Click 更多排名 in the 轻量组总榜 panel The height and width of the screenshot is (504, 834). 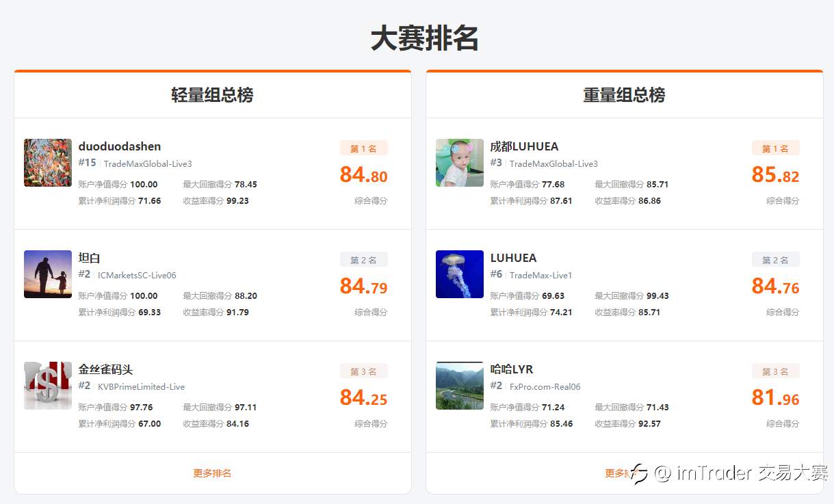212,473
